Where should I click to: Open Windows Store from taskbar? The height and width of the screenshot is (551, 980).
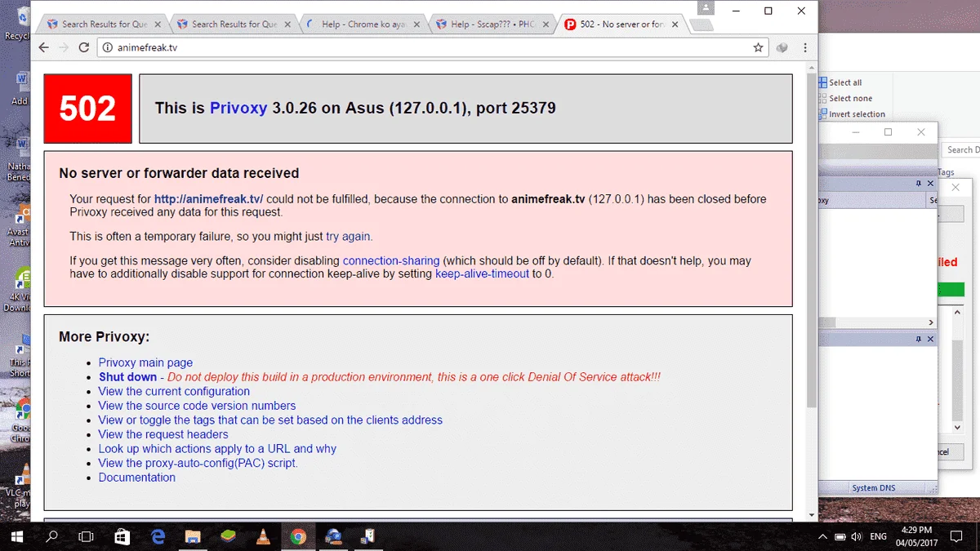point(122,536)
